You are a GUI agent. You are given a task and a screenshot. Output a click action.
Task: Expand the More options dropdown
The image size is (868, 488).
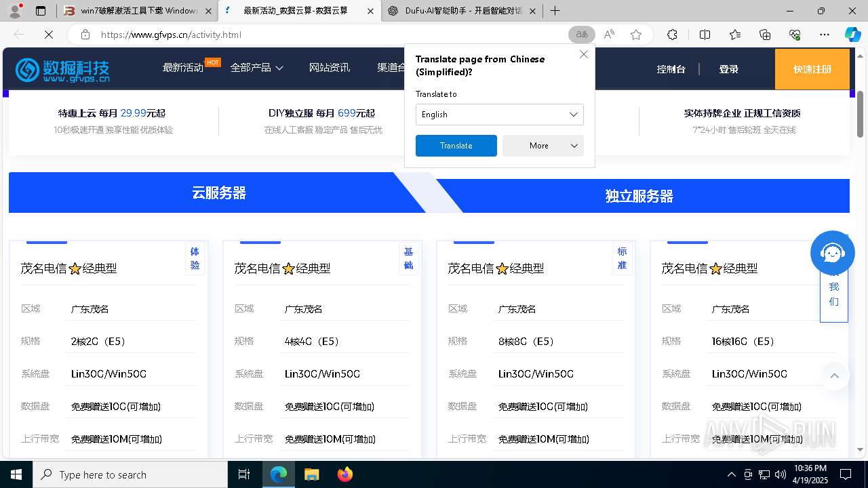click(543, 146)
